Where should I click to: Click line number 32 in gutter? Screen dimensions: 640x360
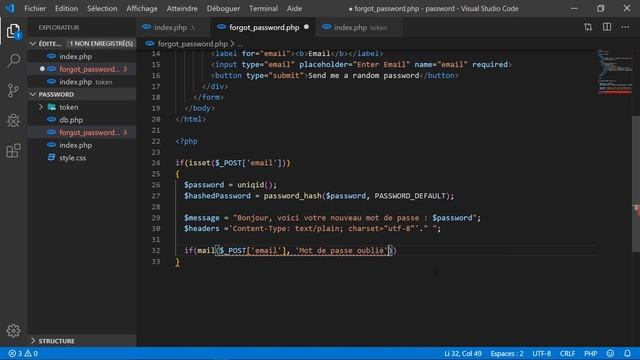156,251
